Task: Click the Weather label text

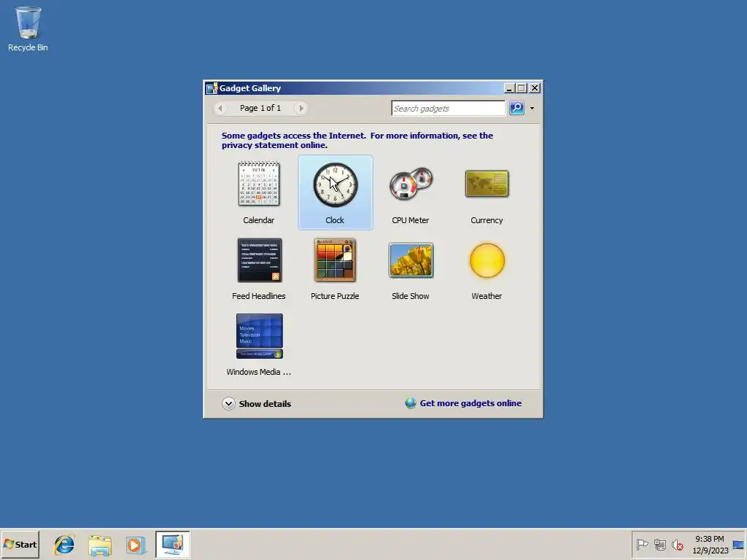Action: [x=487, y=296]
